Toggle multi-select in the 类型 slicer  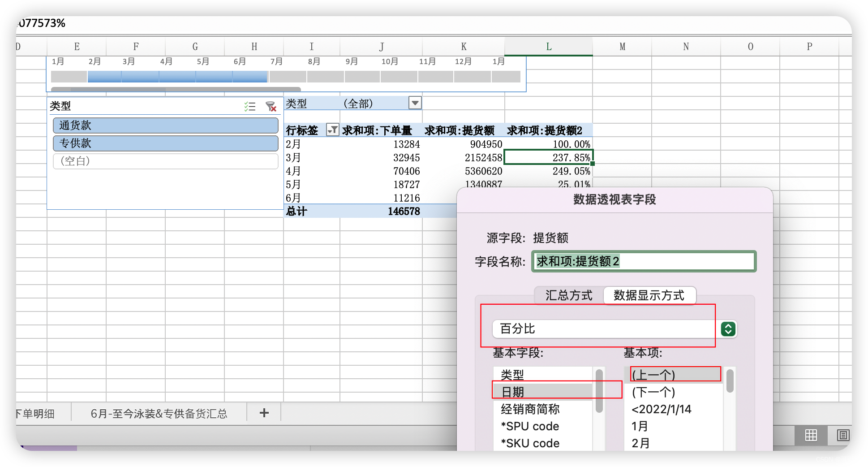click(x=250, y=106)
